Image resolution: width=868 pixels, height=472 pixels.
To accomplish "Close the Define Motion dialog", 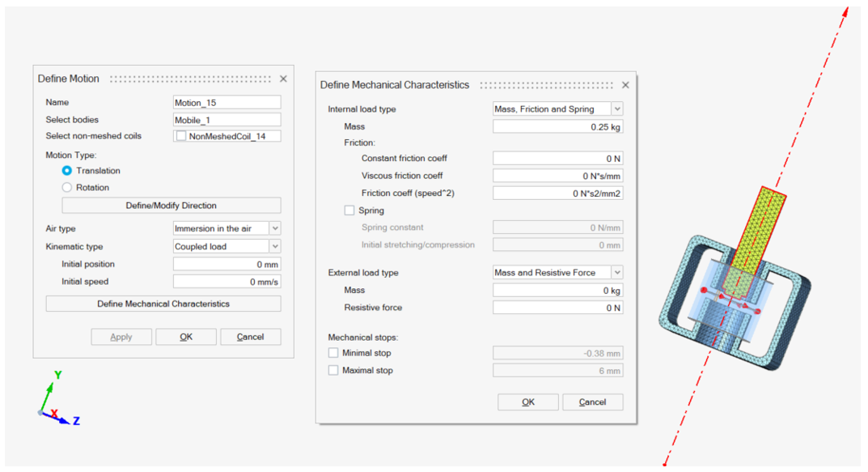I will (283, 79).
